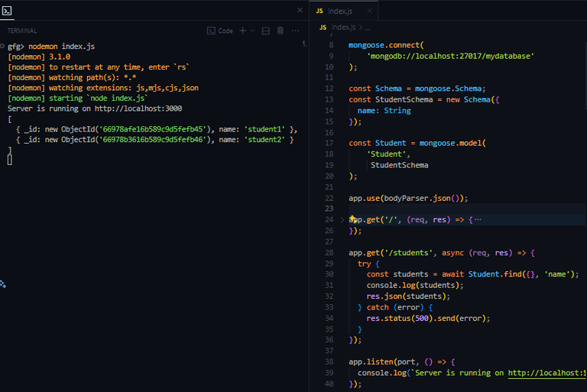The image size is (587, 392).
Task: Click the Code terminal profile icon
Action: point(212,31)
